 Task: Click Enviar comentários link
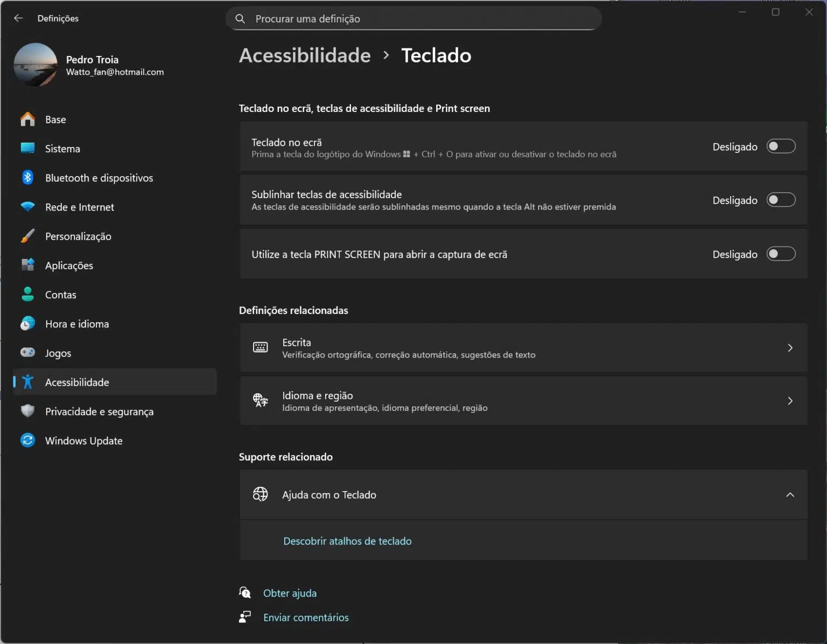click(x=306, y=617)
